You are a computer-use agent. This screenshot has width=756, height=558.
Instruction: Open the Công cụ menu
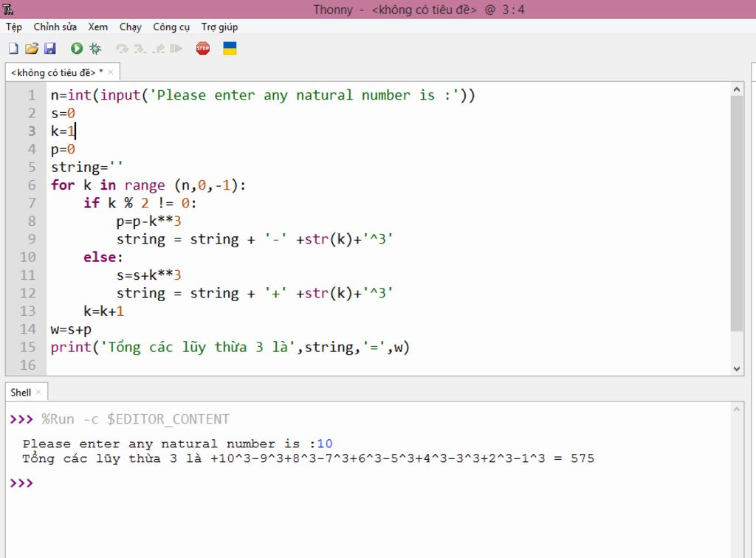[171, 27]
